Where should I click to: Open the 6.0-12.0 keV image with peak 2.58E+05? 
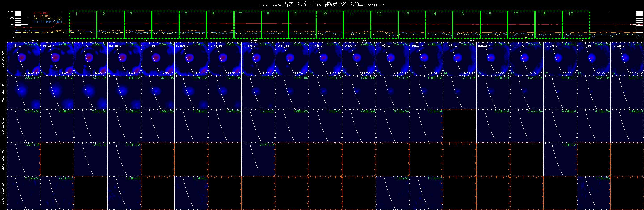pyautogui.click(x=23, y=92)
